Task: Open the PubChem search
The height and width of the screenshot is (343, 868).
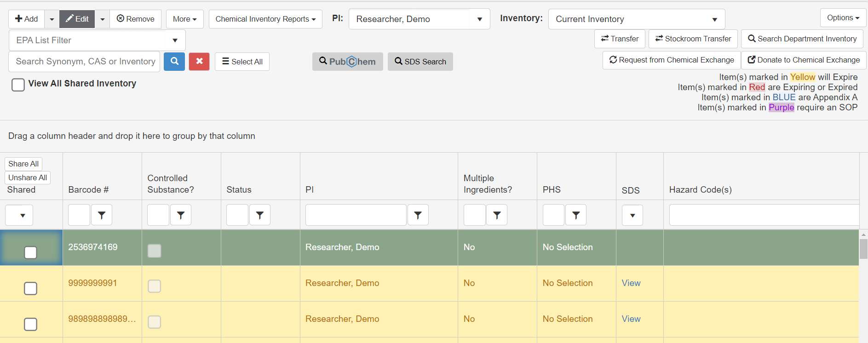Action: click(347, 62)
